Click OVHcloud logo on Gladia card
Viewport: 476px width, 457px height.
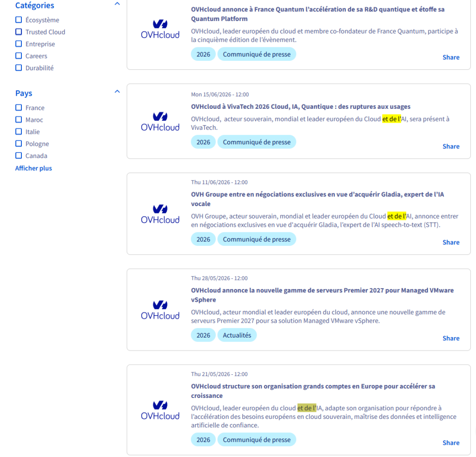pyautogui.click(x=160, y=214)
